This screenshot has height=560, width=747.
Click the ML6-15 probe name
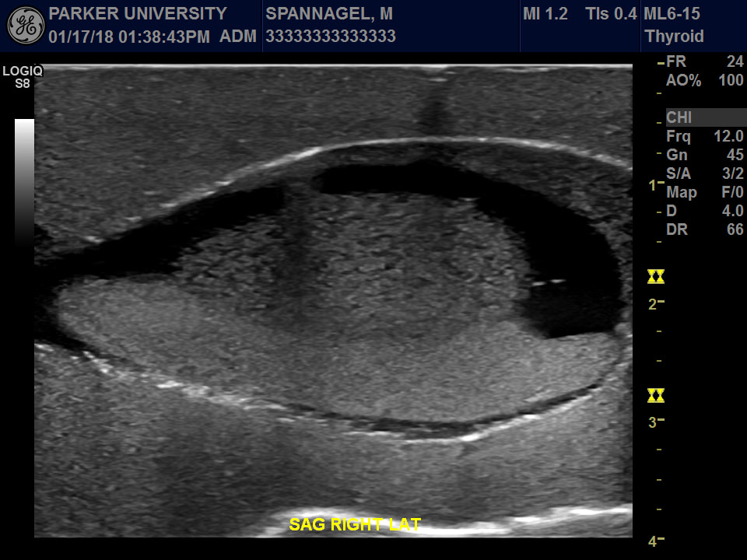point(672,13)
